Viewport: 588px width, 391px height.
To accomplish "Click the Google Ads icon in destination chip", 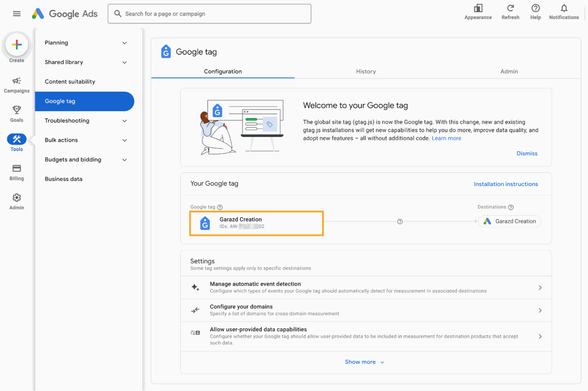I will click(x=487, y=221).
